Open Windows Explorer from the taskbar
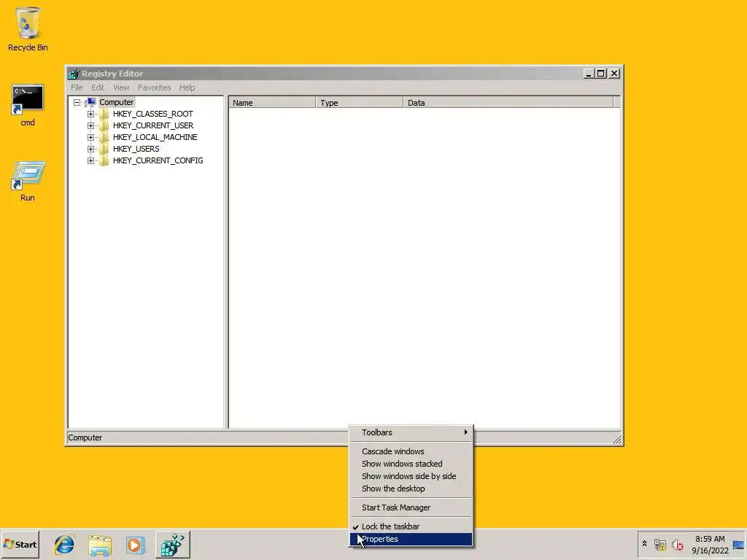747x560 pixels. click(100, 545)
